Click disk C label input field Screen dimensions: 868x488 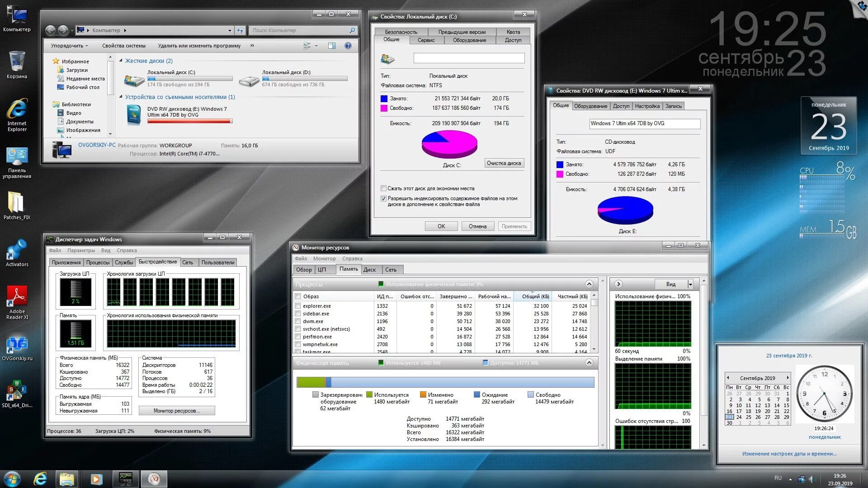click(469, 58)
